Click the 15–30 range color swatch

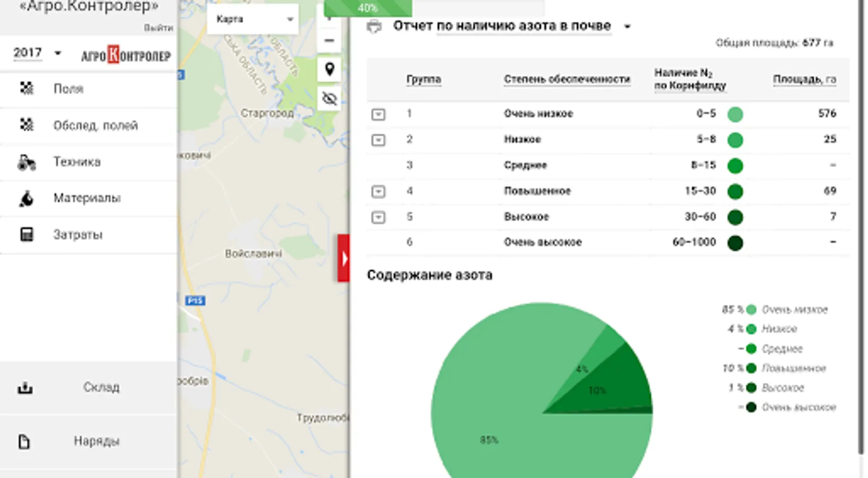(x=735, y=191)
